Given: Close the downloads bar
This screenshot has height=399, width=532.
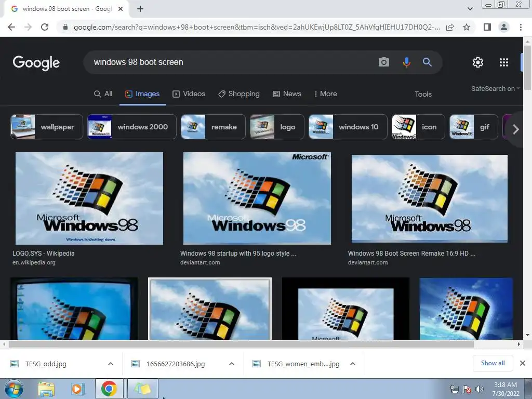Looking at the screenshot, I should tap(523, 363).
